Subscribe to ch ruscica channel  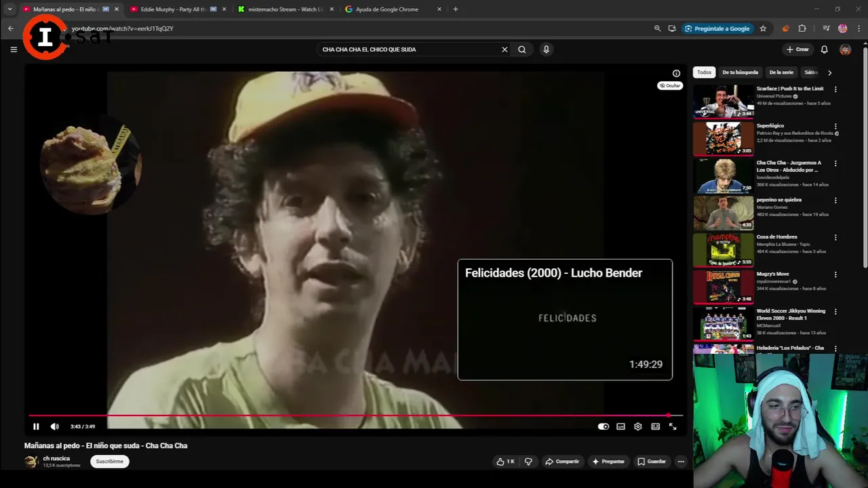[109, 462]
